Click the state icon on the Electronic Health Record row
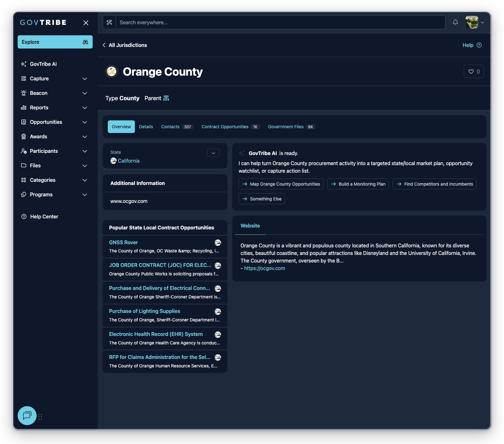Image resolution: width=504 pixels, height=444 pixels. click(x=218, y=334)
